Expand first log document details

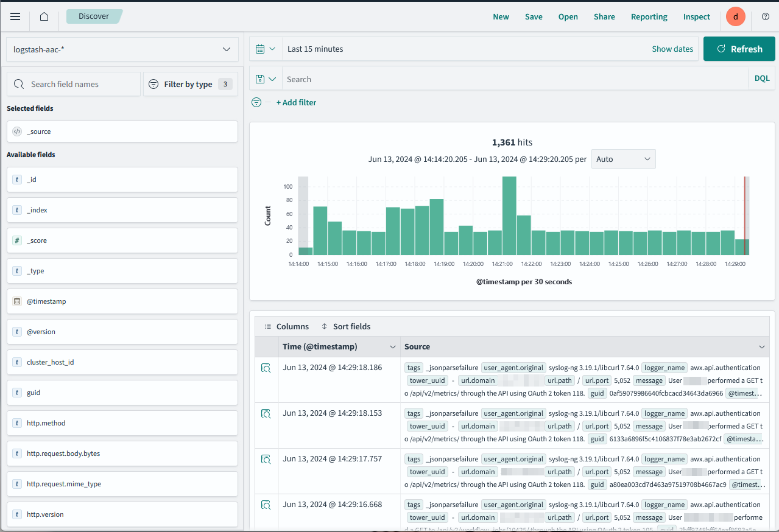pyautogui.click(x=266, y=368)
